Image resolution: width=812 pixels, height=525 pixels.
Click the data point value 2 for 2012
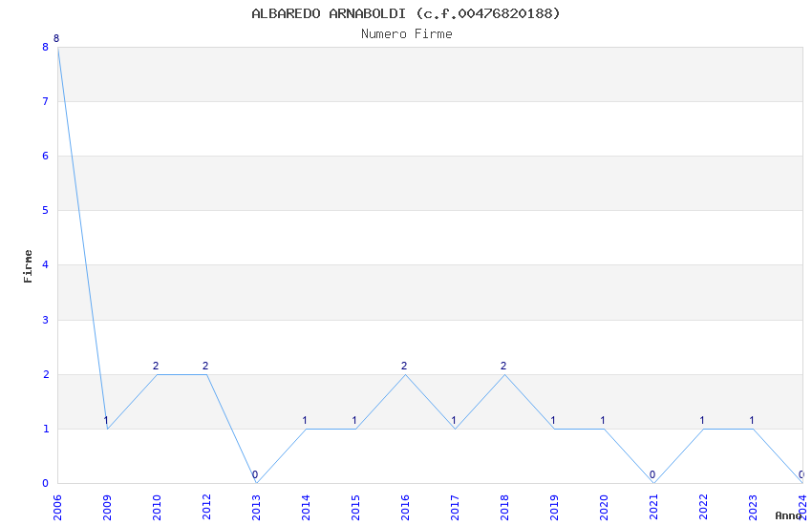point(205,367)
